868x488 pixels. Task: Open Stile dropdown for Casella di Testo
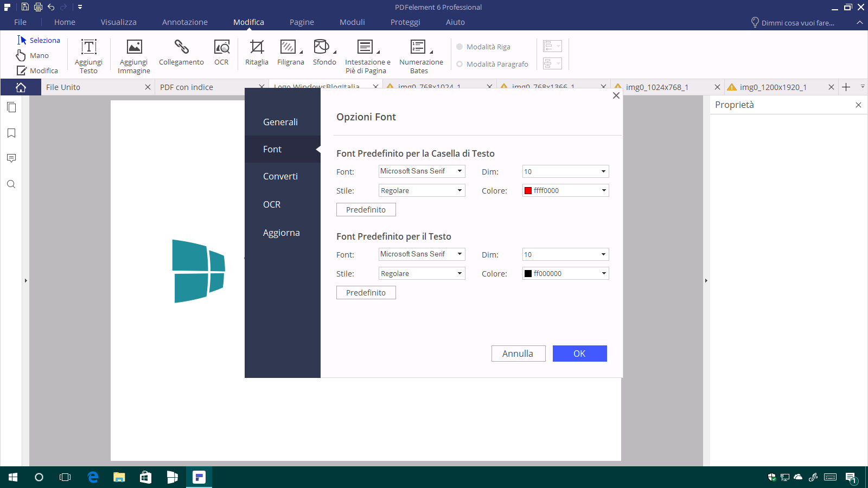422,190
